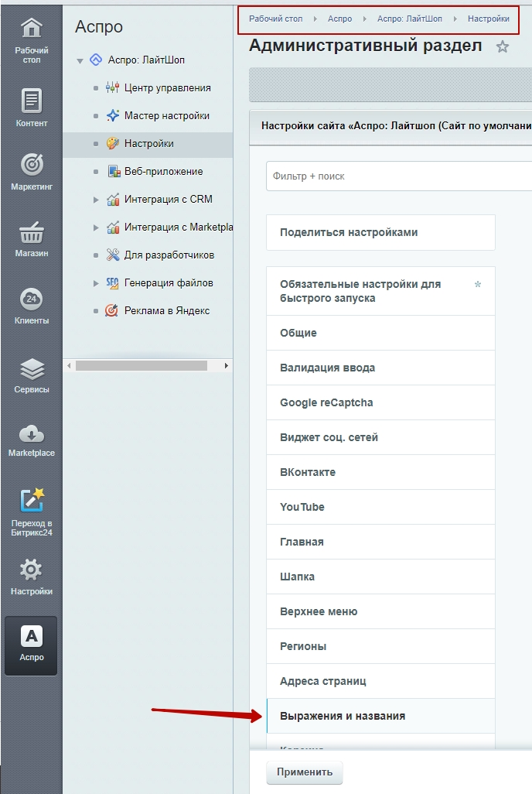Click the Переход в Битрикс24 icon

tap(32, 500)
